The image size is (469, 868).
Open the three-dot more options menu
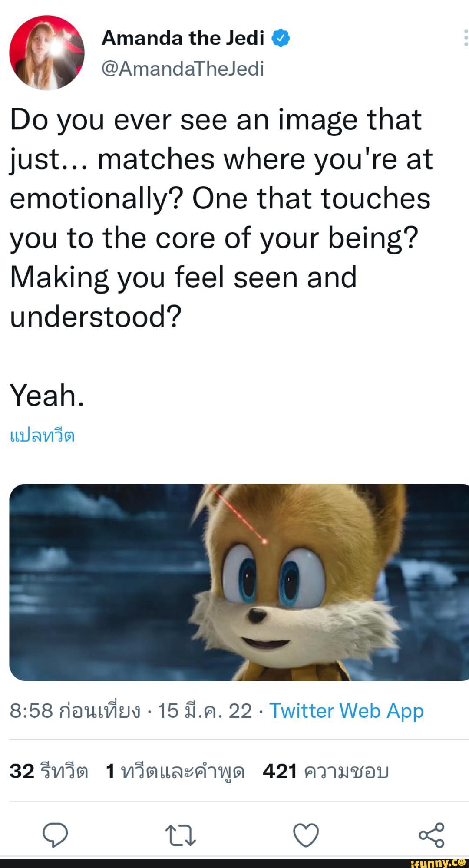click(x=466, y=38)
